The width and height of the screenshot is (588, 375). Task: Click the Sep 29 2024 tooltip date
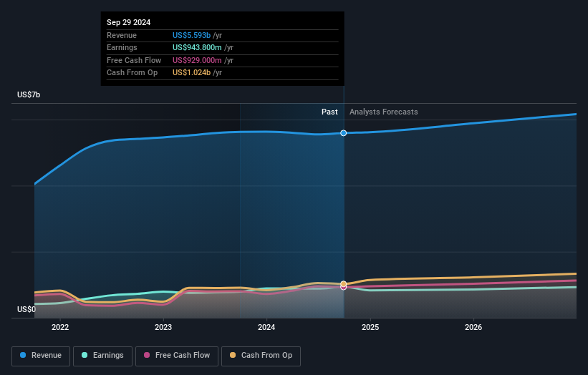129,22
